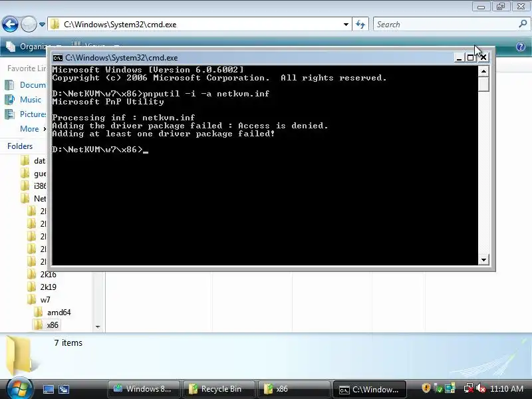Click the cmd scrollbar thumb
The height and width of the screenshot is (399, 532).
(x=483, y=84)
